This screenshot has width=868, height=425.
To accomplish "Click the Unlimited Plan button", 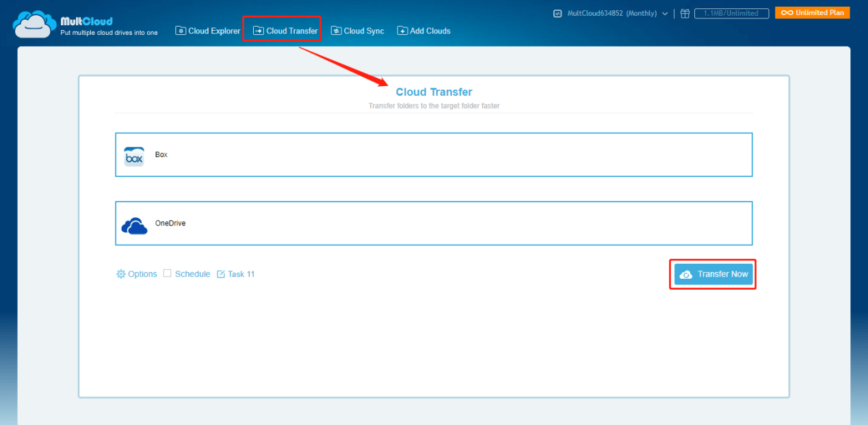I will pos(813,12).
